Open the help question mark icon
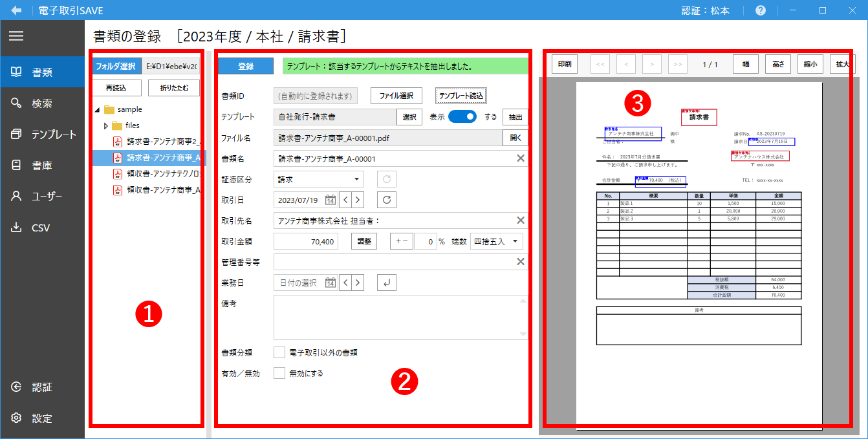The image size is (868, 439). click(x=761, y=10)
